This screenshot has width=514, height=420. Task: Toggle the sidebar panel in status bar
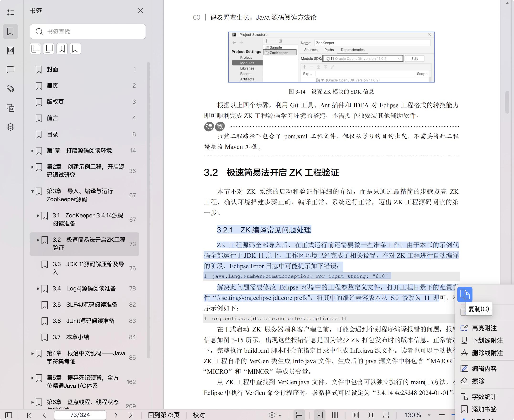pyautogui.click(x=8, y=415)
